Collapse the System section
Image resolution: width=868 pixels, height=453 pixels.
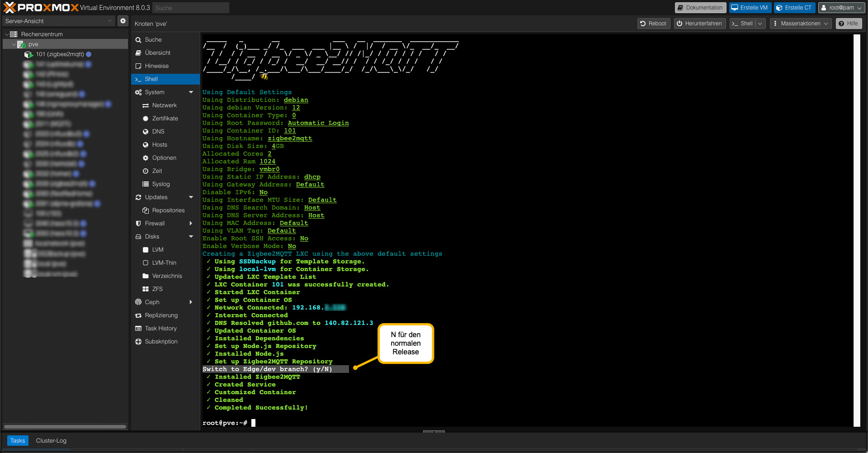(191, 92)
